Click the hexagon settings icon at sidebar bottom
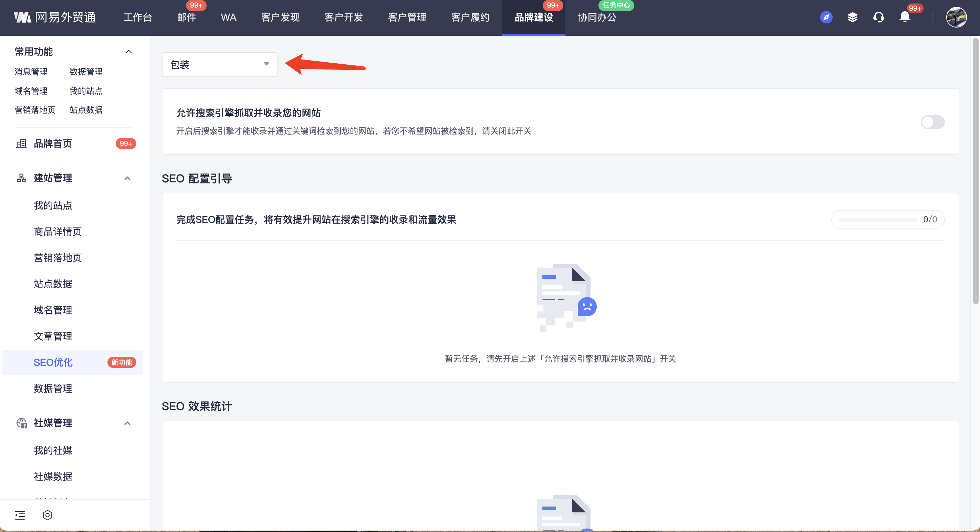 tap(47, 515)
